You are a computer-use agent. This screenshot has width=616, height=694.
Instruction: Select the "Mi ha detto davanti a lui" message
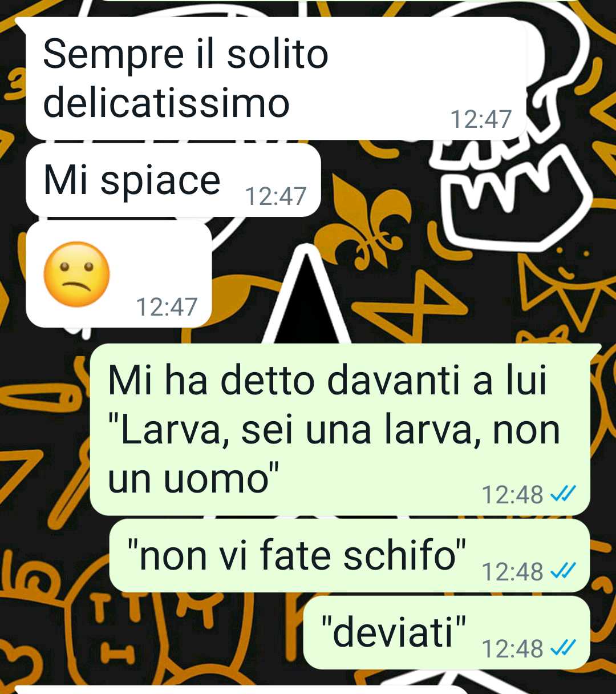pyautogui.click(x=340, y=429)
